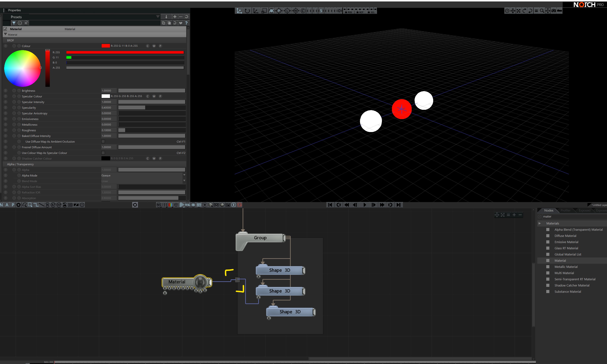The height and width of the screenshot is (364, 607).
Task: Switch to the Profiler tab
Action: (x=565, y=210)
